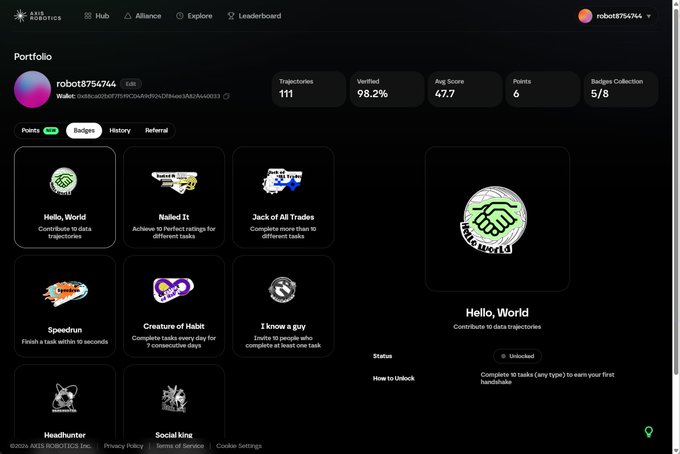Select the Speedrun badge icon
The image size is (680, 454).
65,293
